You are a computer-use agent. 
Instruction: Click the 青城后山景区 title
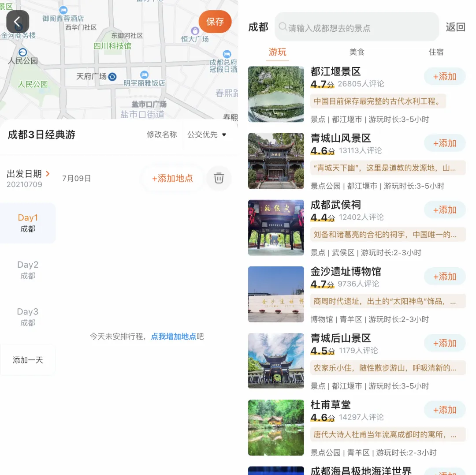click(x=341, y=338)
